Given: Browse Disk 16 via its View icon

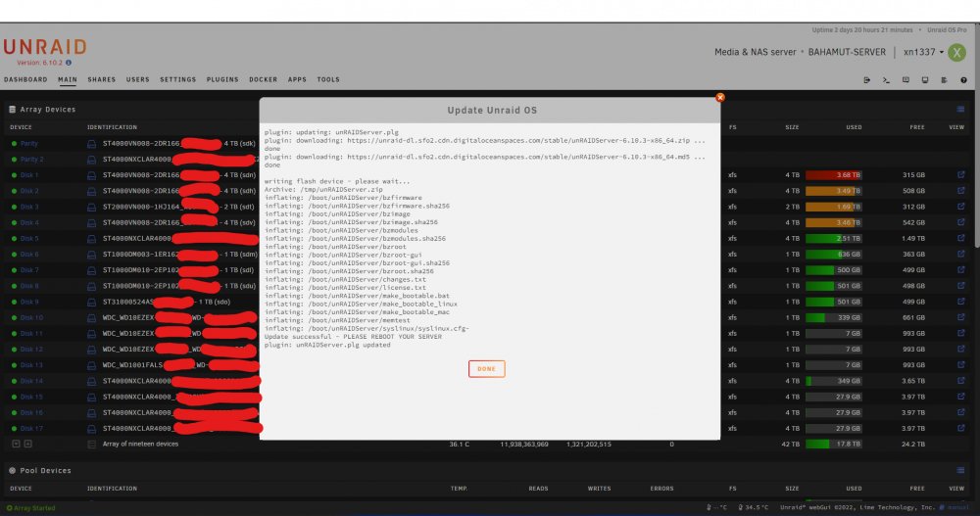Looking at the screenshot, I should [960, 412].
